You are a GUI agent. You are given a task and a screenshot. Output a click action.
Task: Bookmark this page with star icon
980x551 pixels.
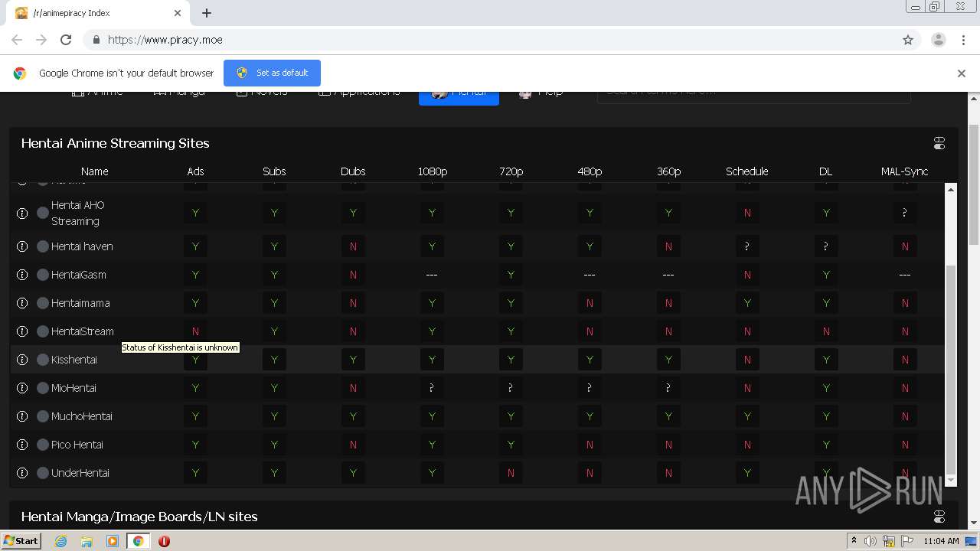[x=908, y=40]
